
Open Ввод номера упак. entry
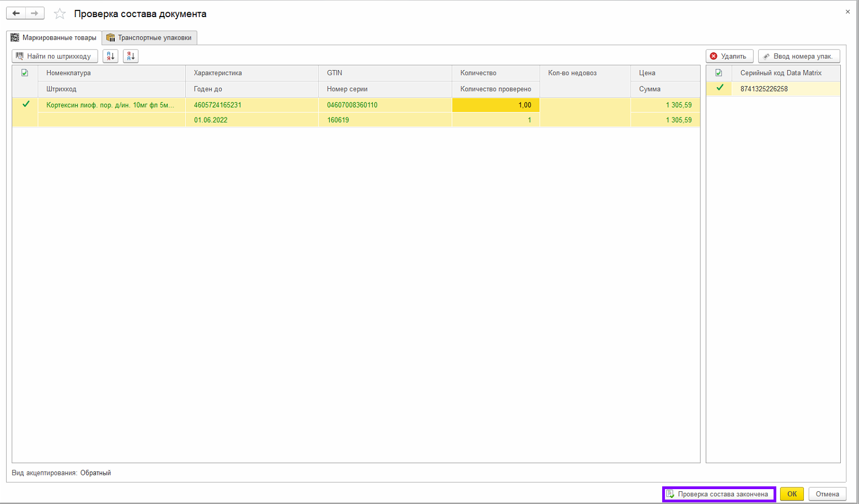pos(798,56)
